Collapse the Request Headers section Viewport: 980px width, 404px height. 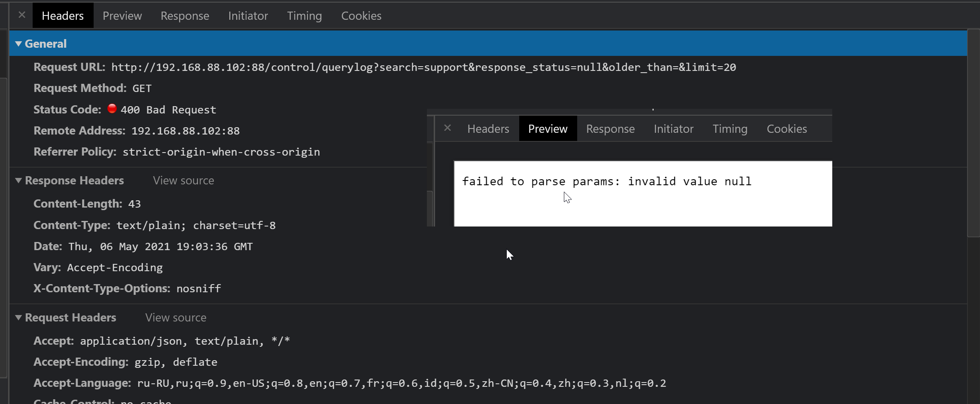point(18,317)
